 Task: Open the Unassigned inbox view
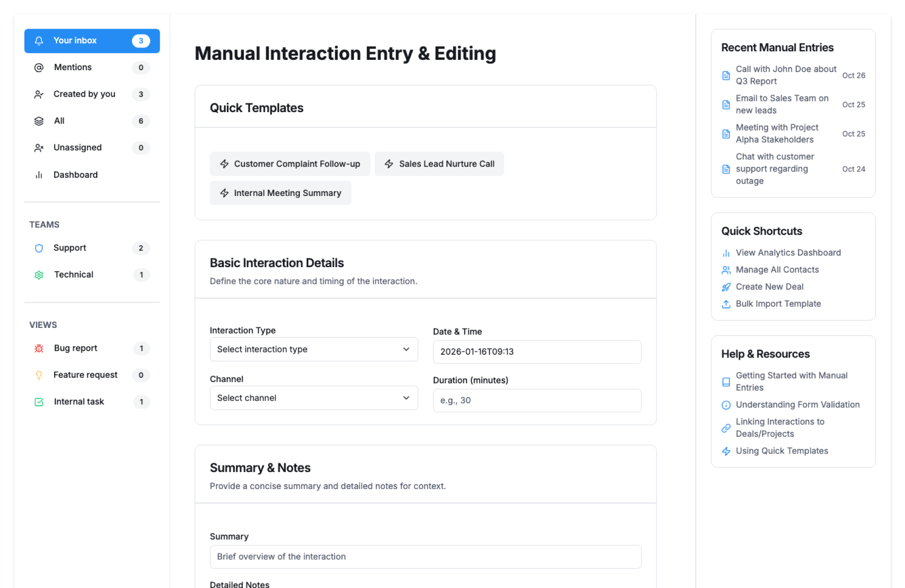click(78, 148)
